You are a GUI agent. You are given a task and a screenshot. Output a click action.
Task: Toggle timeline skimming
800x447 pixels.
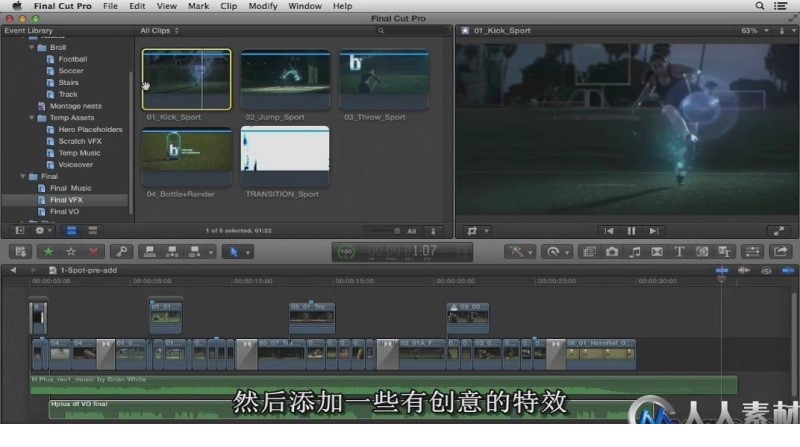[x=722, y=270]
